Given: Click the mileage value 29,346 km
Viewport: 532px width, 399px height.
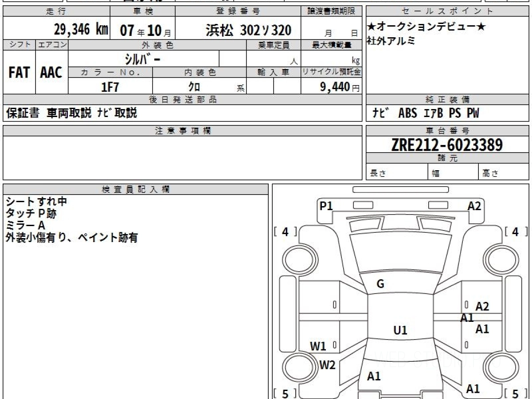Looking at the screenshot, I should (81, 30).
